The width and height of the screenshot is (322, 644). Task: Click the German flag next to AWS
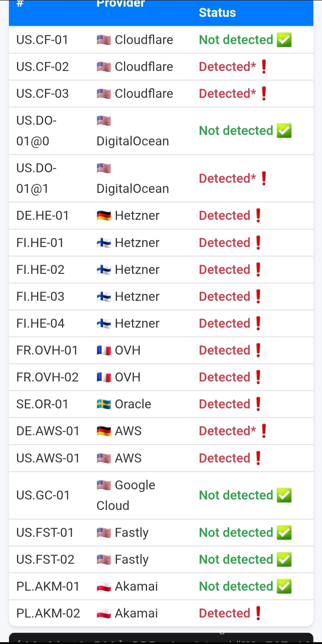(x=104, y=431)
